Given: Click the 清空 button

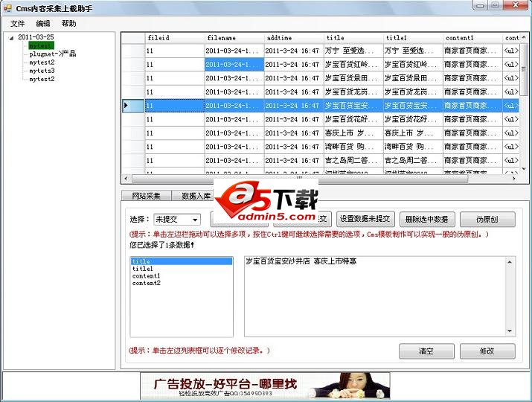Looking at the screenshot, I should [x=426, y=351].
